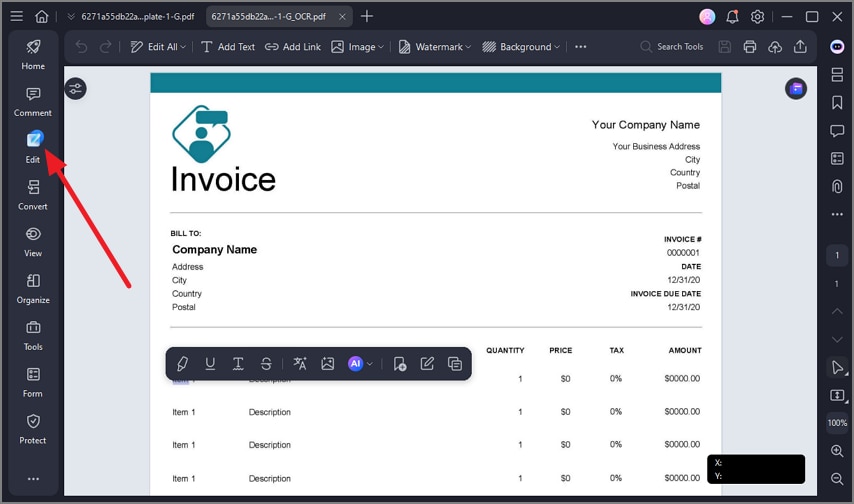Open the Organize pages tool

(x=33, y=289)
